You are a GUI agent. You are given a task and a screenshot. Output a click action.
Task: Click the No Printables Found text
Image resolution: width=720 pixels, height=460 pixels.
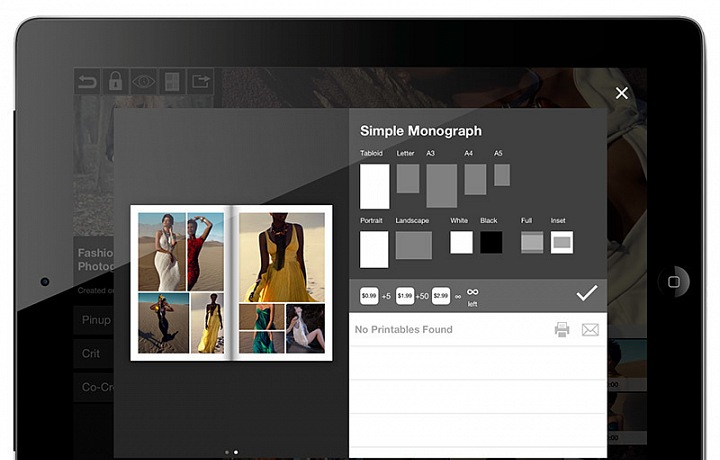click(x=404, y=330)
